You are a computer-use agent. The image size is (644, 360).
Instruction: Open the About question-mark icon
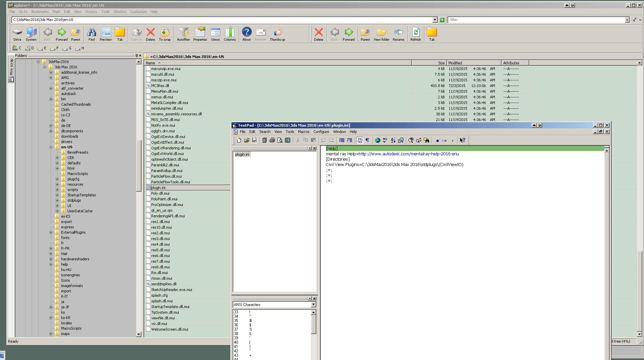[247, 34]
